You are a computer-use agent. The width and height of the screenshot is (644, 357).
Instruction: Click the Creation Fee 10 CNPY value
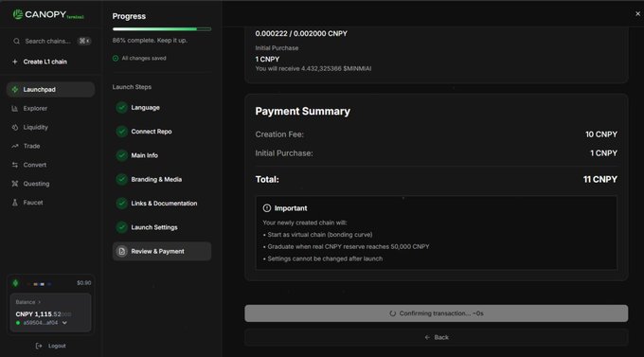tap(601, 134)
